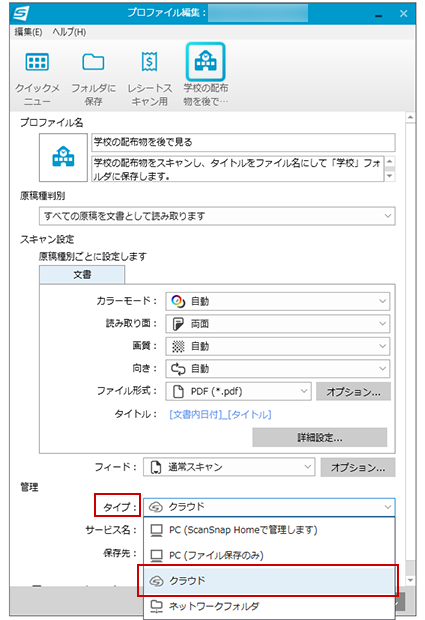425x620 pixels.
Task: Click オプション button next to フィード
Action: pyautogui.click(x=358, y=467)
